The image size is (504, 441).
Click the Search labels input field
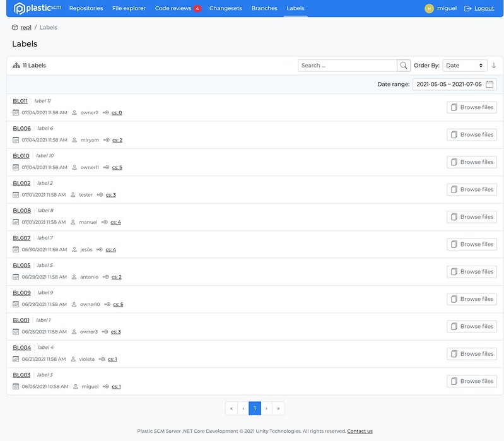click(348, 66)
